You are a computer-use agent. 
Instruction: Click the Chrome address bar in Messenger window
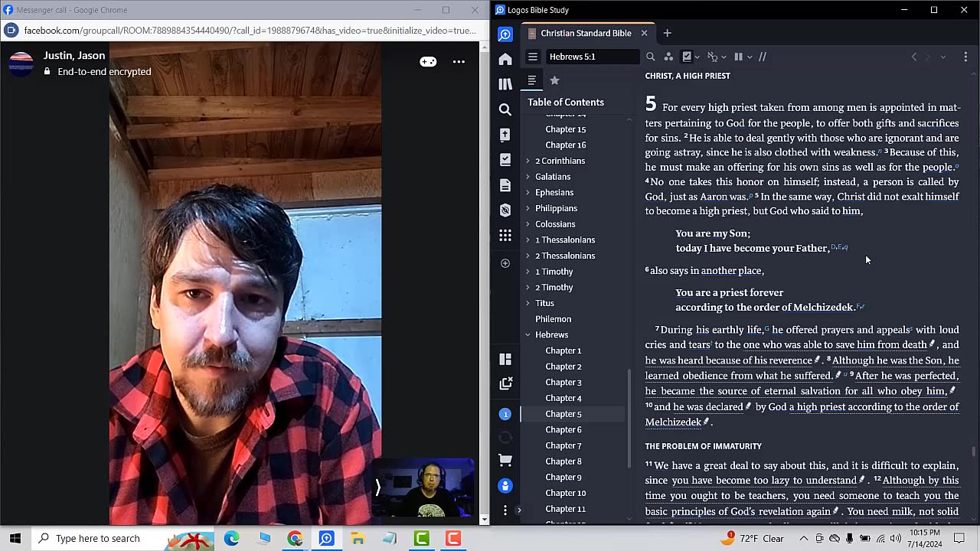pyautogui.click(x=250, y=31)
